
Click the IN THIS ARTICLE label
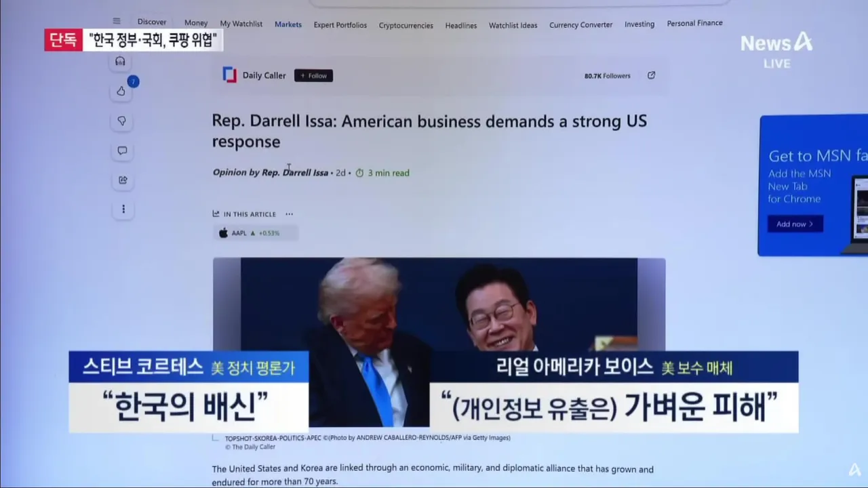pyautogui.click(x=250, y=214)
